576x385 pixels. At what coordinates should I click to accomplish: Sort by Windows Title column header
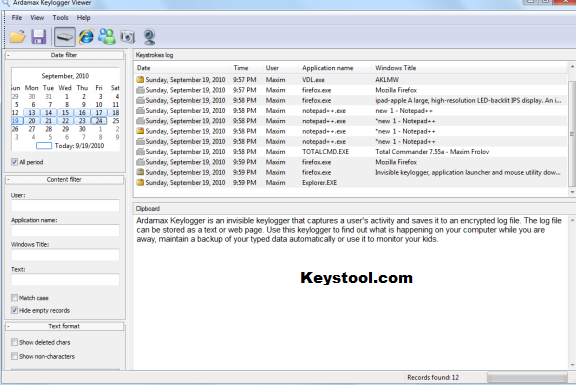470,68
